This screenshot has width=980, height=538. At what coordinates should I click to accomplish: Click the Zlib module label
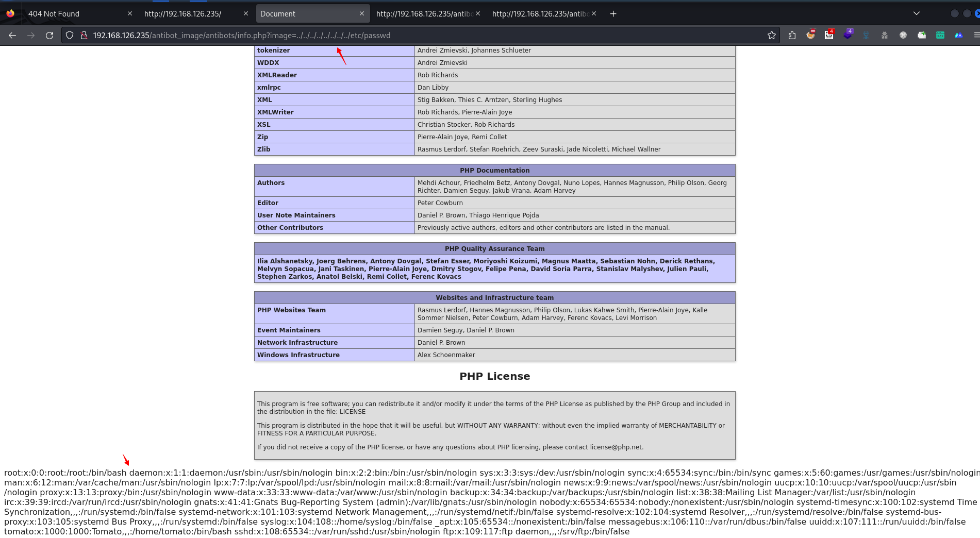point(264,149)
